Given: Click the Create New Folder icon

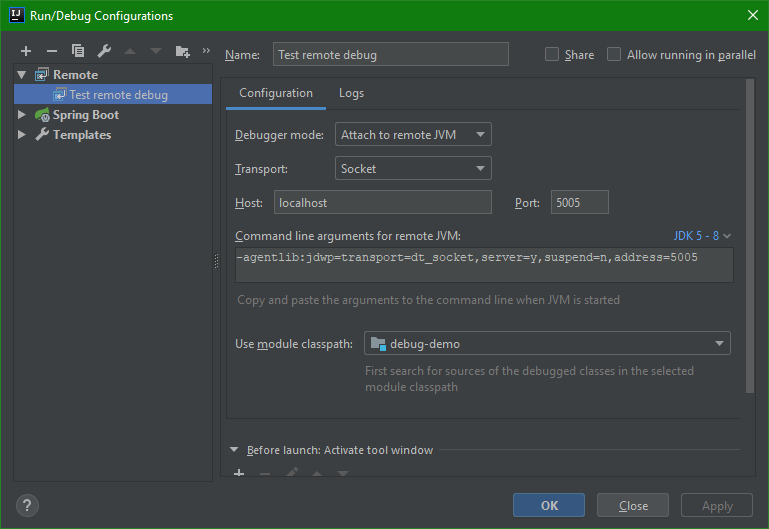Looking at the screenshot, I should pyautogui.click(x=182, y=51).
